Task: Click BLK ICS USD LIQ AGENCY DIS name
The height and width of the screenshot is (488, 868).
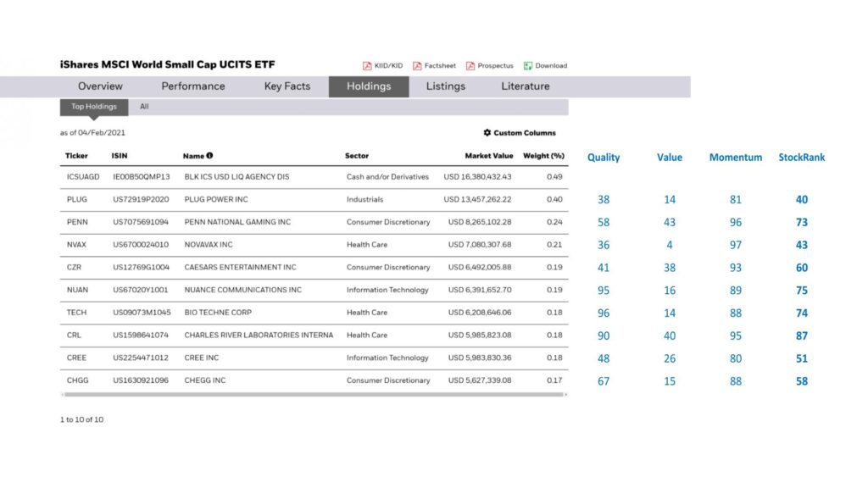Action: (x=237, y=177)
